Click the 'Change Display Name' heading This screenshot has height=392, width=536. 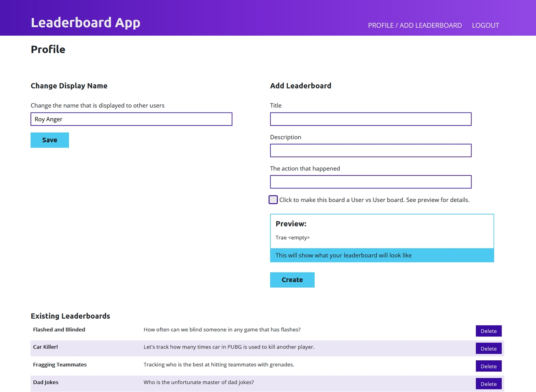pyautogui.click(x=69, y=86)
